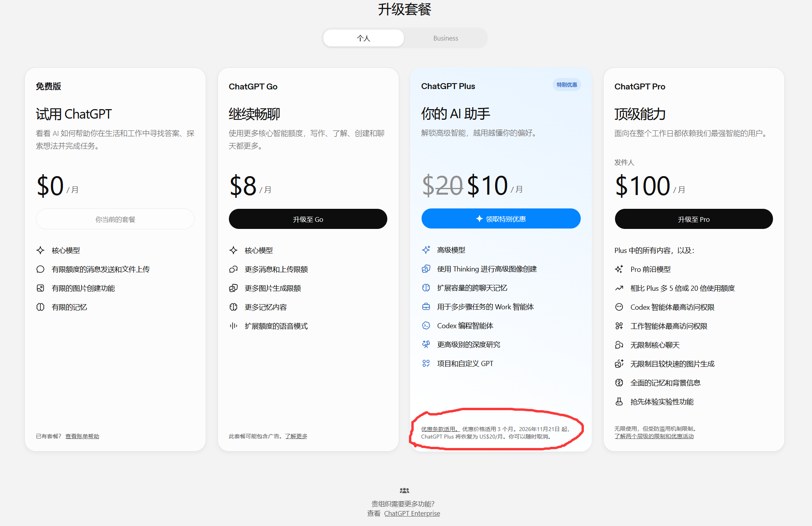Click the 你的 AI 助手 headline
Viewport: 812px width, 526px height.
[456, 113]
